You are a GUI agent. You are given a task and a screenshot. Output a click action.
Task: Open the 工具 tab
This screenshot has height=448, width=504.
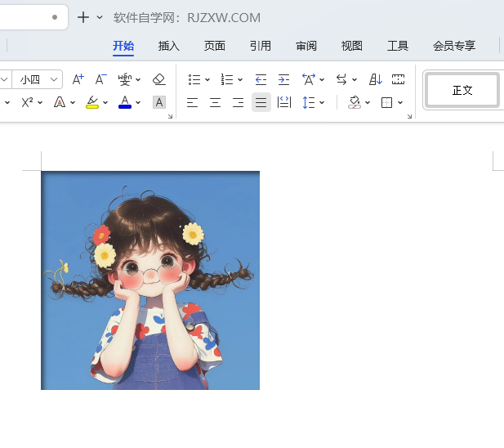398,46
